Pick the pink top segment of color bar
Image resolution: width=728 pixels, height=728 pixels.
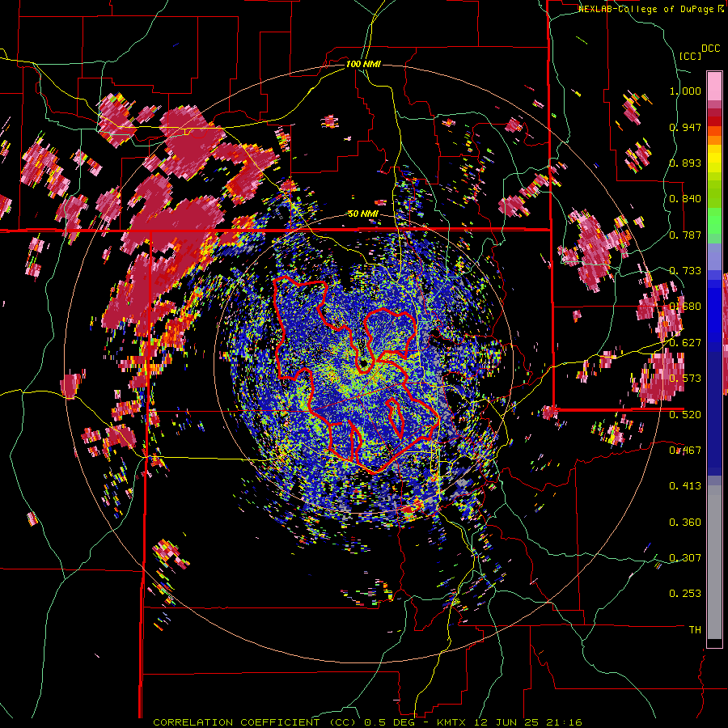[x=714, y=86]
